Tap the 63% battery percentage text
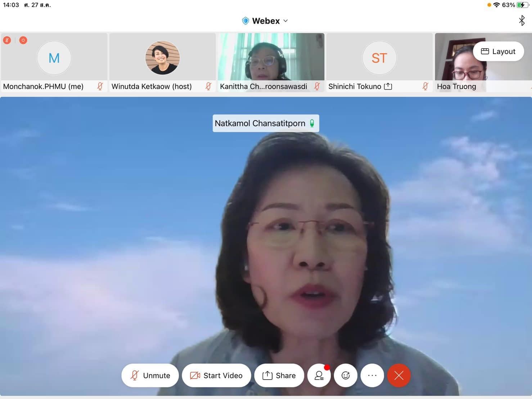The image size is (532, 399). click(509, 5)
